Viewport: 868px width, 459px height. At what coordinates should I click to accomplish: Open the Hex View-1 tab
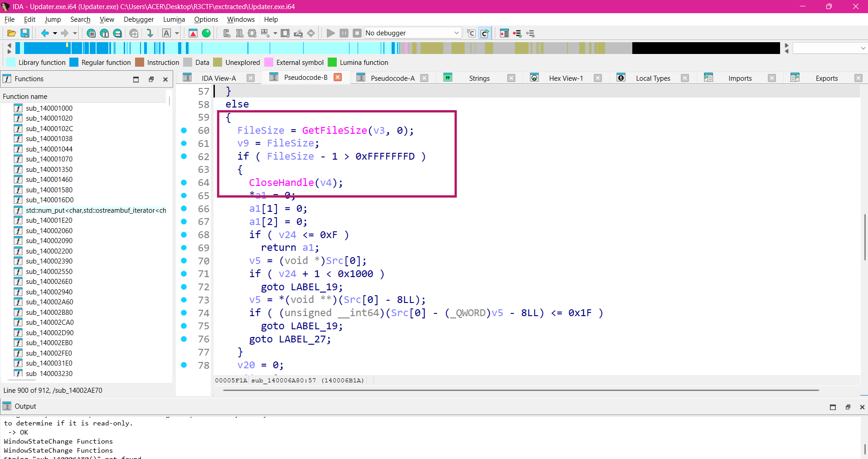(x=566, y=78)
